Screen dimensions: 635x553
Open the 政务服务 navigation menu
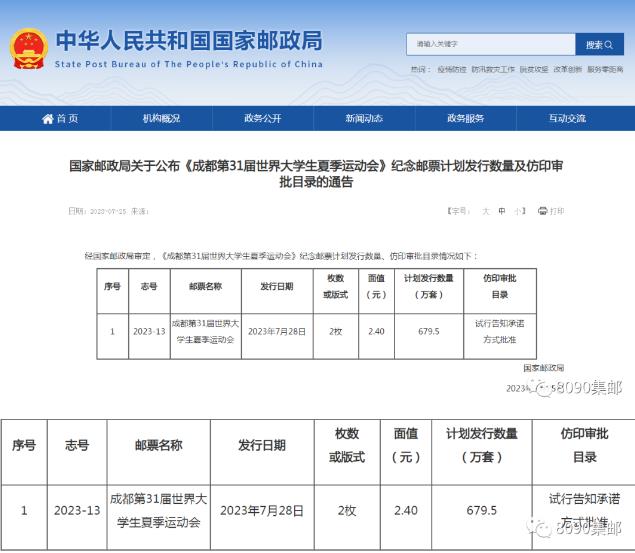click(x=465, y=119)
